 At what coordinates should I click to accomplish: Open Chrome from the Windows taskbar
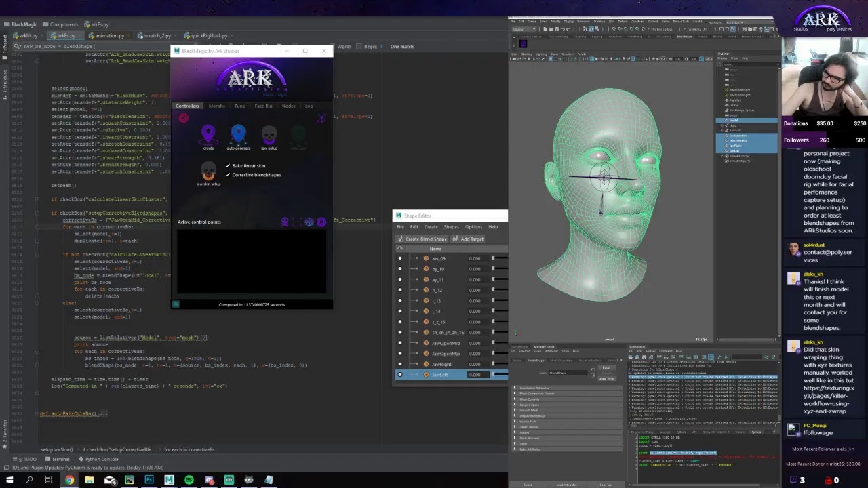point(69,480)
